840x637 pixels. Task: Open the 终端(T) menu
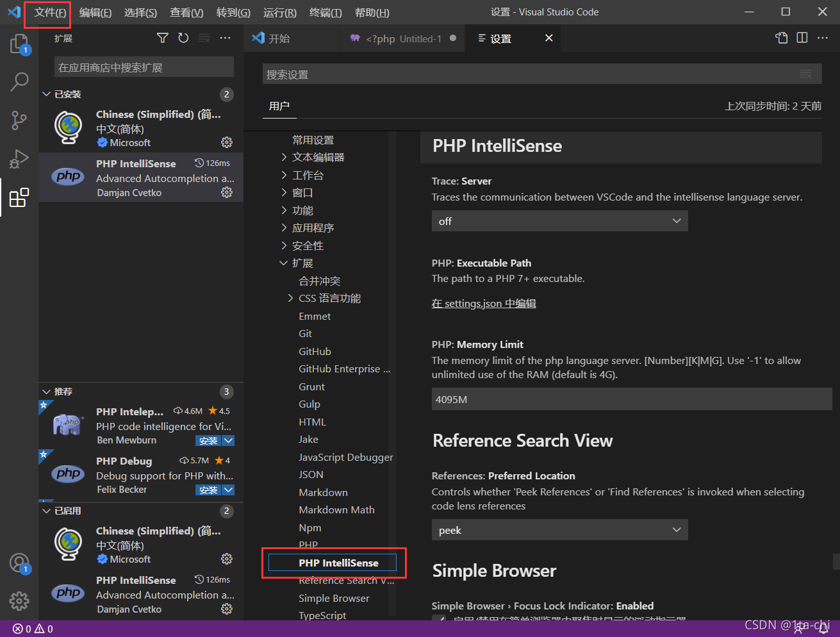click(x=325, y=13)
